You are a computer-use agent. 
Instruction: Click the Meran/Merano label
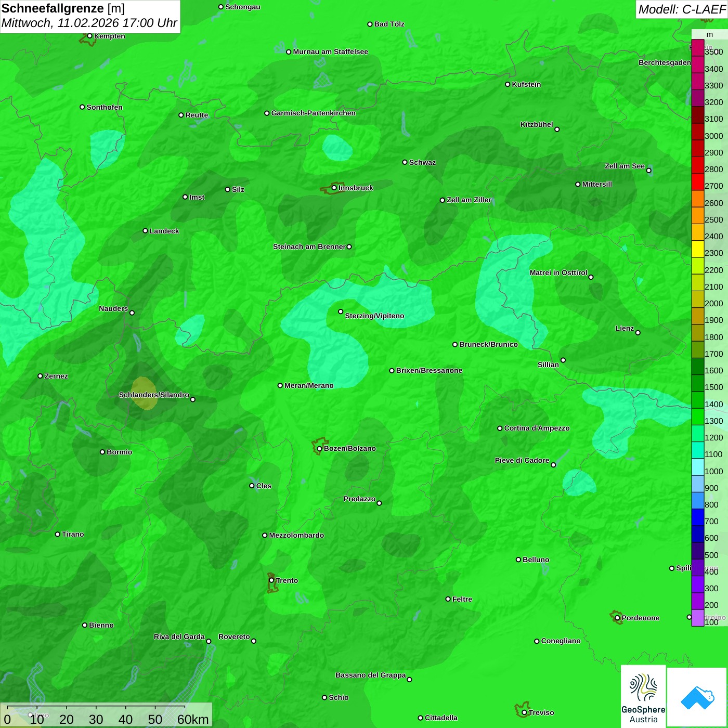click(x=309, y=385)
